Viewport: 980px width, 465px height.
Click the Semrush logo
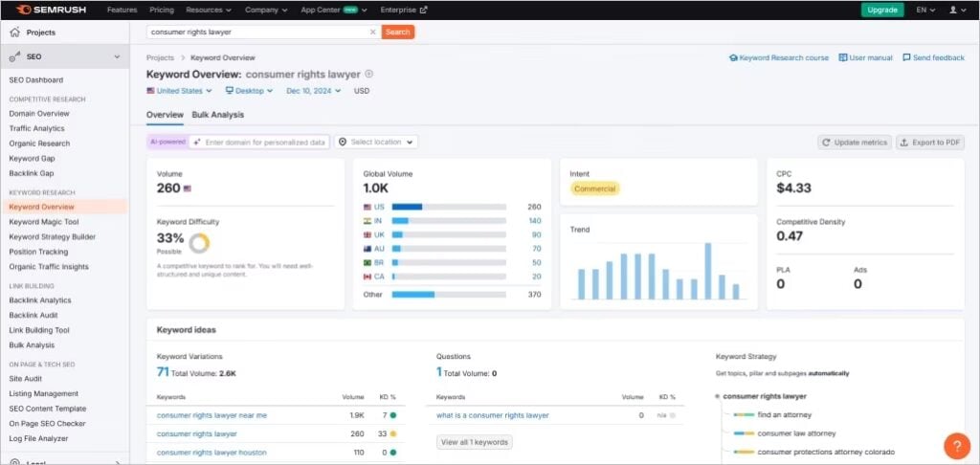[52, 10]
